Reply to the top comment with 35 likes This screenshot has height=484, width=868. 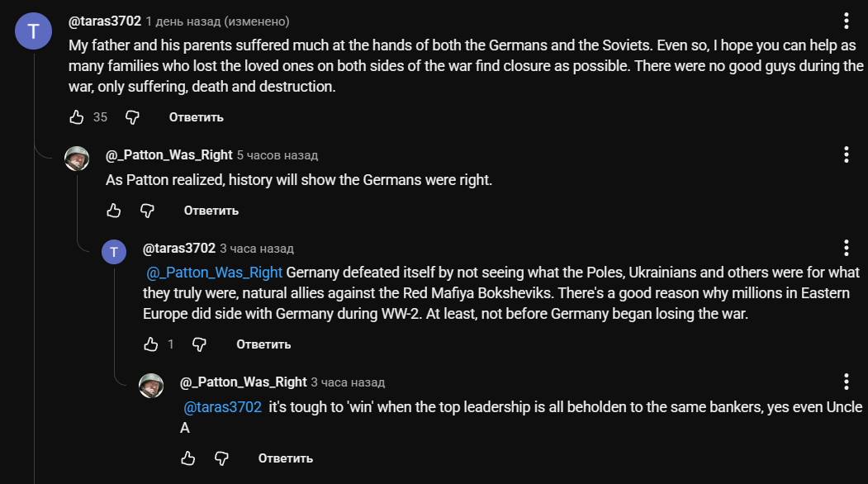[x=196, y=117]
